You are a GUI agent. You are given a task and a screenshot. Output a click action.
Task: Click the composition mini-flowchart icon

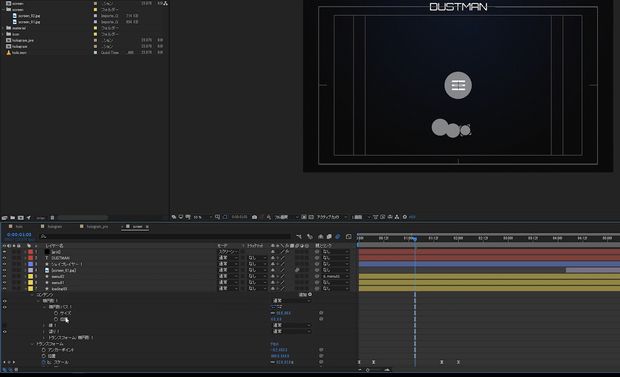[x=299, y=237]
